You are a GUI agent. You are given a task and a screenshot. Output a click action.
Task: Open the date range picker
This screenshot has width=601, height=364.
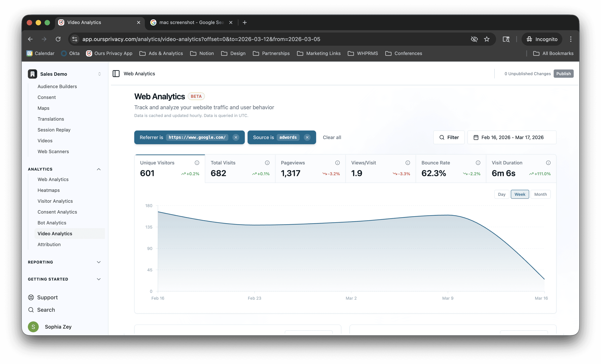point(512,137)
